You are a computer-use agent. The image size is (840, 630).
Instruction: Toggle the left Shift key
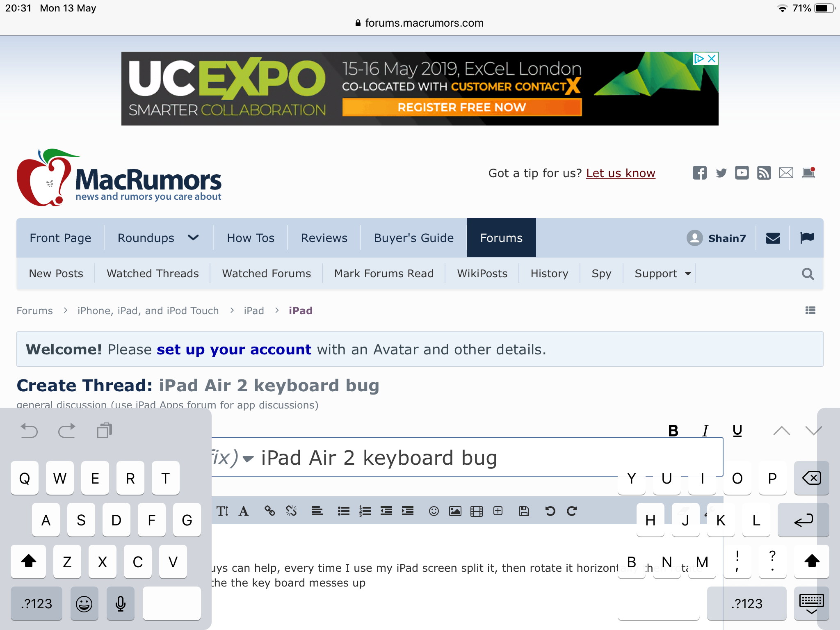(x=28, y=562)
